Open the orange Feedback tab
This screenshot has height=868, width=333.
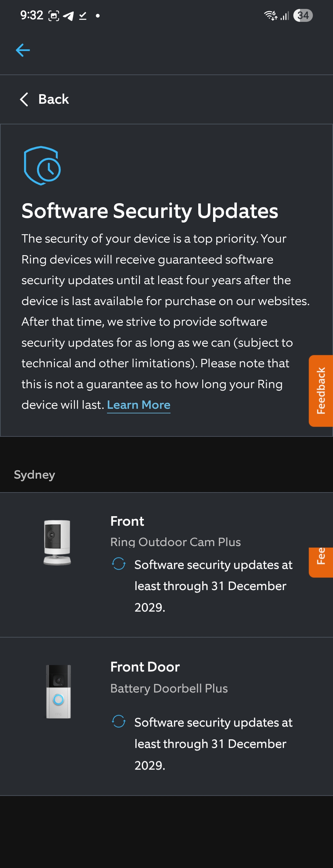[321, 391]
